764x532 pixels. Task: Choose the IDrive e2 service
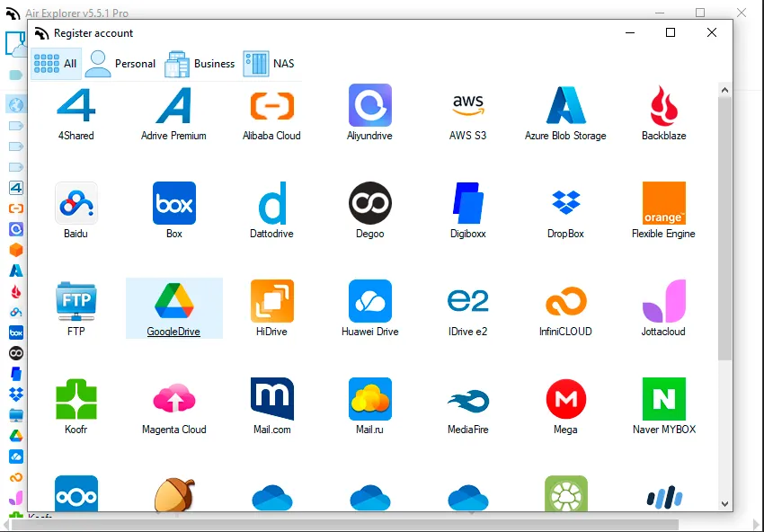pos(467,300)
